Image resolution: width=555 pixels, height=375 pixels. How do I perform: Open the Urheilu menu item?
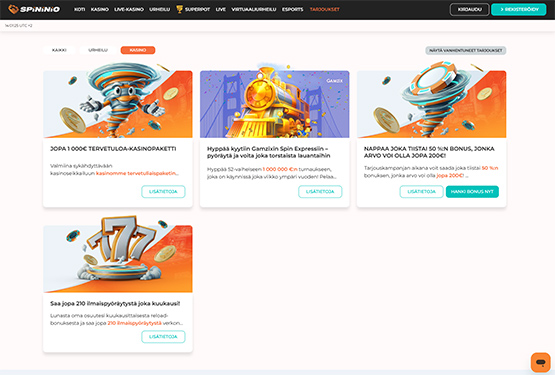pyautogui.click(x=160, y=10)
